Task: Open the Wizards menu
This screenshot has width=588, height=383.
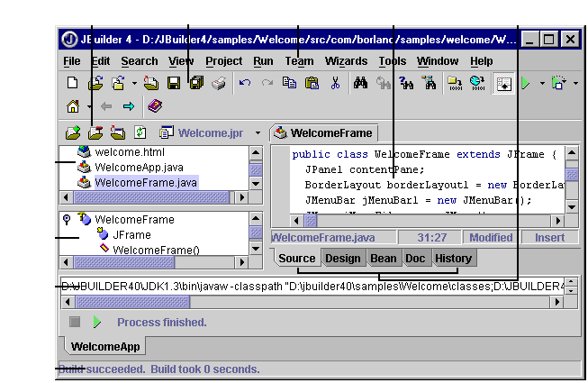Action: (x=346, y=61)
